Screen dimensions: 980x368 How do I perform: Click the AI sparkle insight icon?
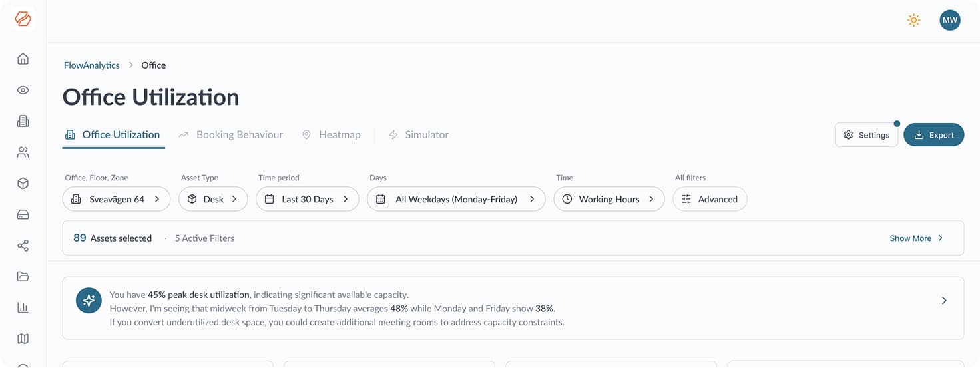[89, 301]
